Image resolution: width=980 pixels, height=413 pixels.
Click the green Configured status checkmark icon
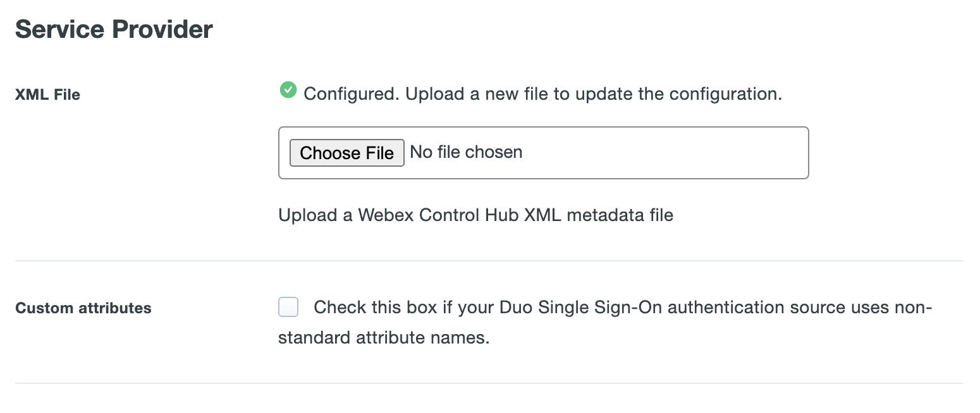pyautogui.click(x=288, y=90)
